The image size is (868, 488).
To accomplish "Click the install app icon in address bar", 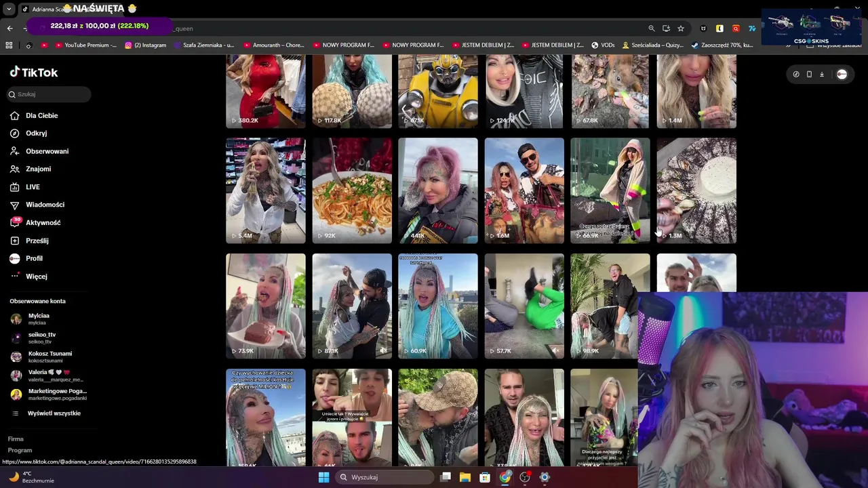I will [666, 28].
